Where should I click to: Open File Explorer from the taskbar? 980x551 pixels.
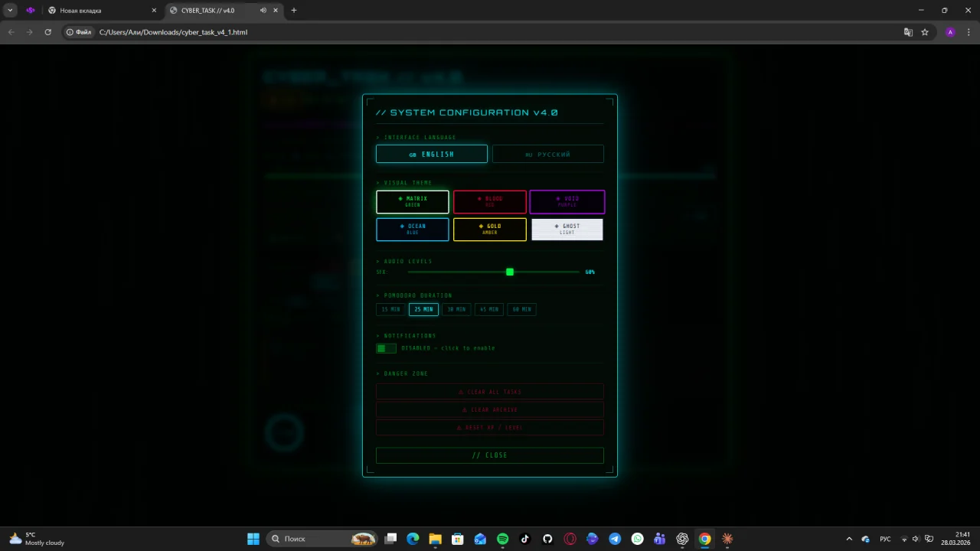pyautogui.click(x=435, y=539)
